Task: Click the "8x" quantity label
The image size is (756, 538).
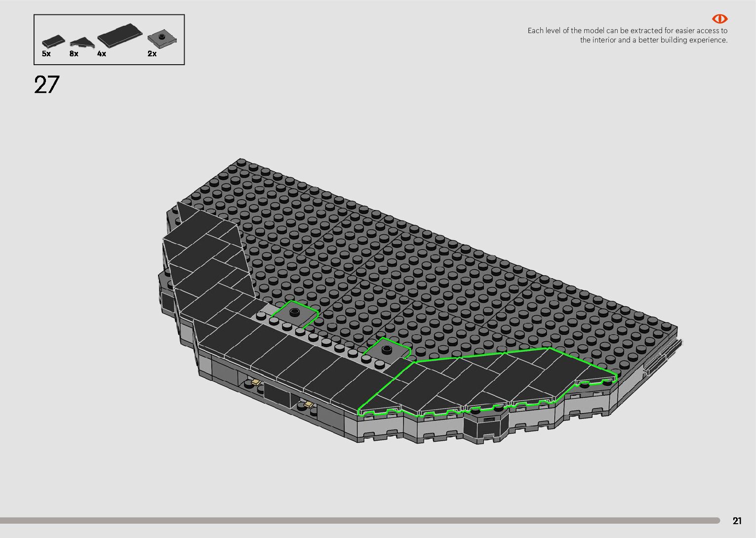Action: [74, 54]
